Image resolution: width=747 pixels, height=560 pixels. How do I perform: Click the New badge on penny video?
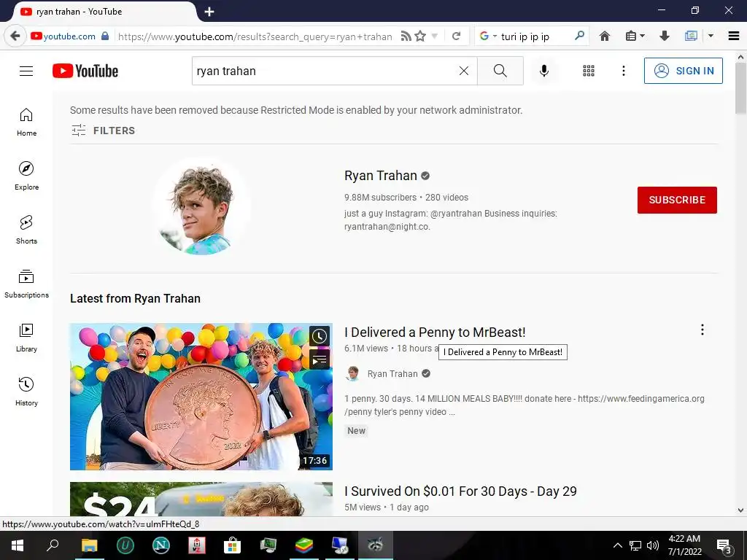[x=356, y=430]
